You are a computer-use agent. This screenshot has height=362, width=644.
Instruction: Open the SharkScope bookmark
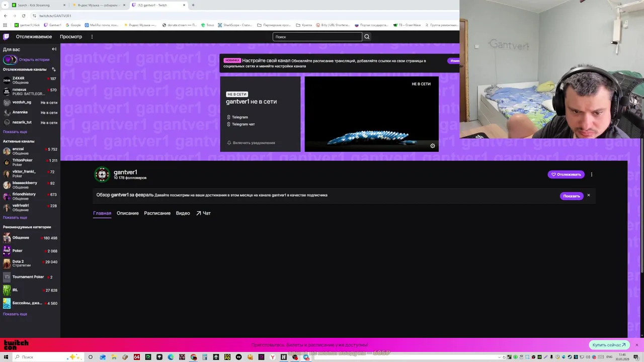point(234,25)
